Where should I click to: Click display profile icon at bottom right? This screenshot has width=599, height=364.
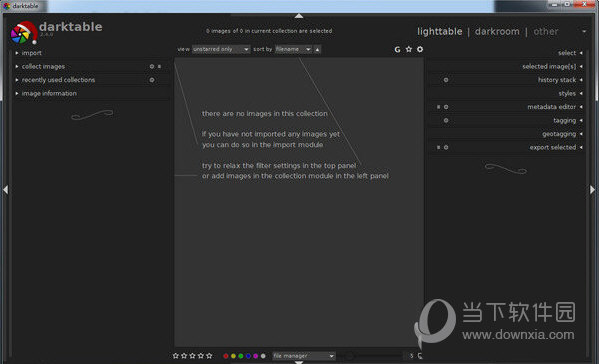420,356
